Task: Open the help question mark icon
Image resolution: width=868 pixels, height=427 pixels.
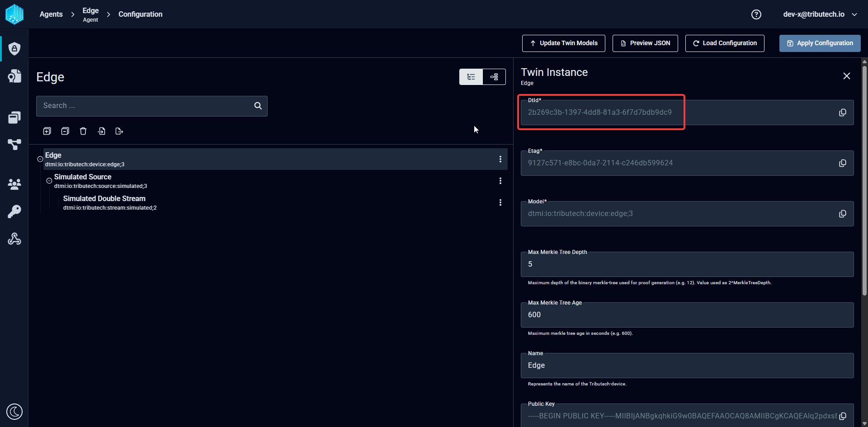Action: [x=756, y=14]
